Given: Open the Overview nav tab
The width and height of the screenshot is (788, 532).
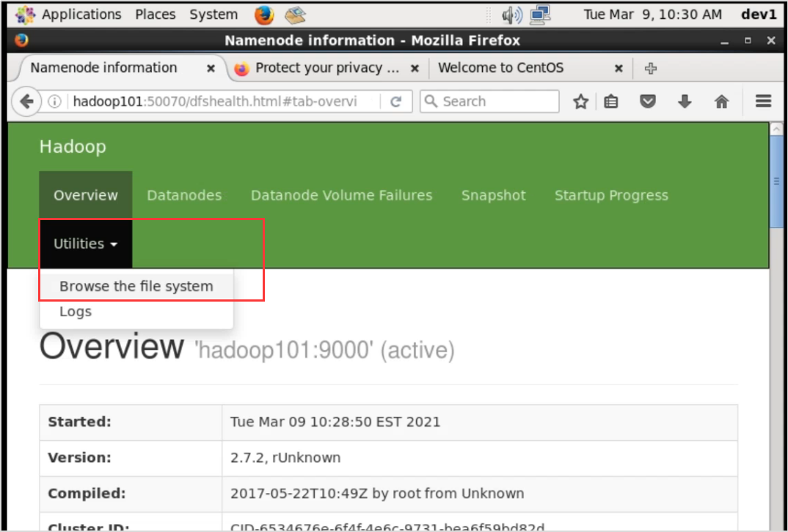Looking at the screenshot, I should (x=85, y=195).
